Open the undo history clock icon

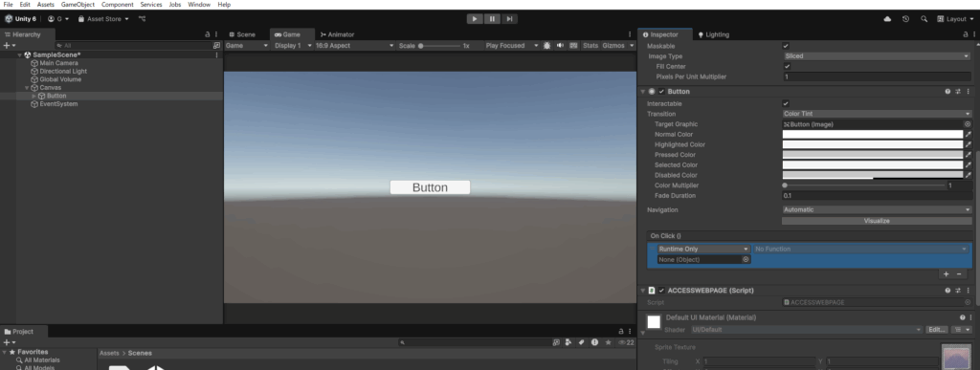pyautogui.click(x=905, y=19)
